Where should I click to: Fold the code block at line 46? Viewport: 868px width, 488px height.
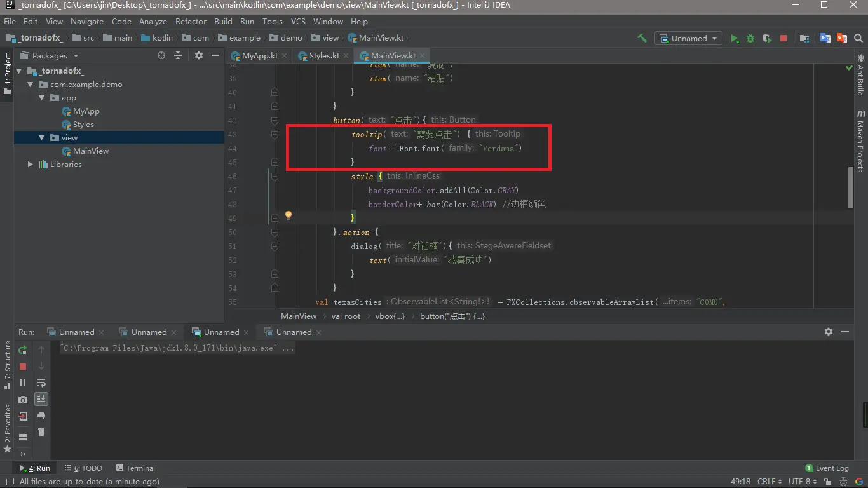(275, 176)
